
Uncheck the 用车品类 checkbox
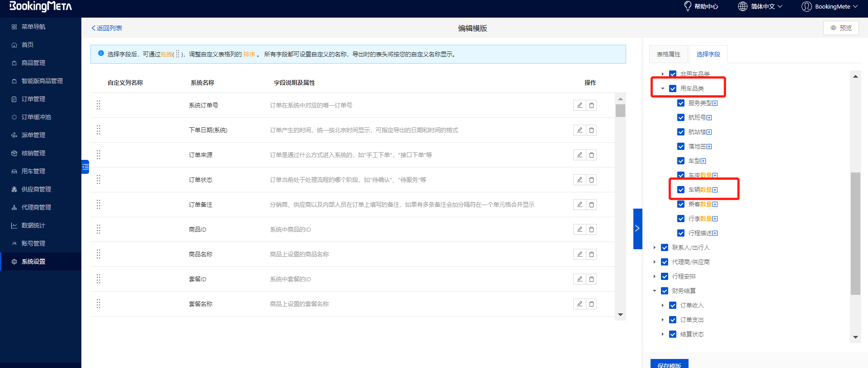point(673,89)
